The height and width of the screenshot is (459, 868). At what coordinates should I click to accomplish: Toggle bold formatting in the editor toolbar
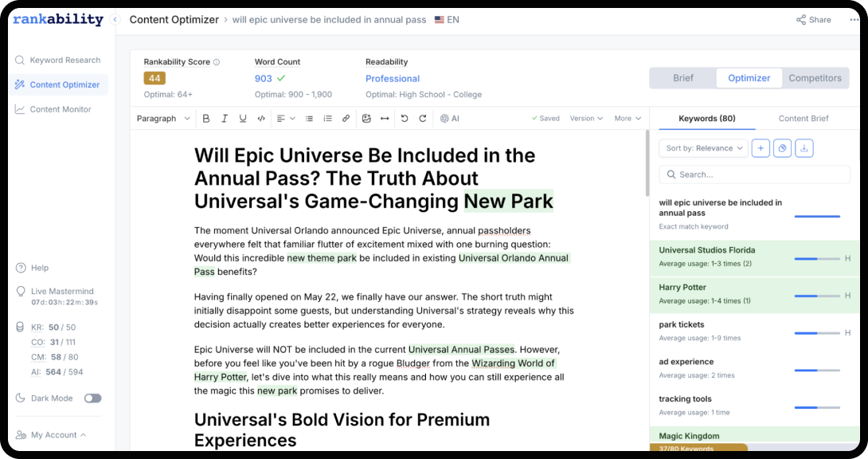pos(206,119)
